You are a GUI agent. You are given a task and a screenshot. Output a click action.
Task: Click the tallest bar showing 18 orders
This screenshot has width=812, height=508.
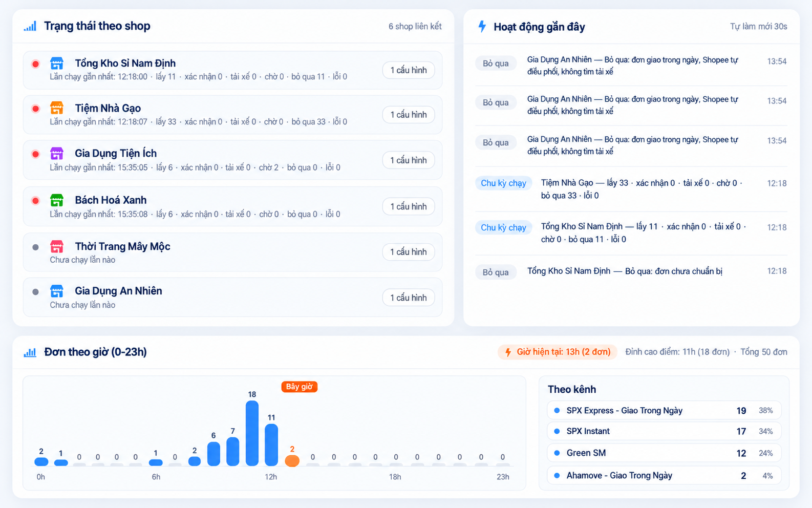pyautogui.click(x=252, y=433)
